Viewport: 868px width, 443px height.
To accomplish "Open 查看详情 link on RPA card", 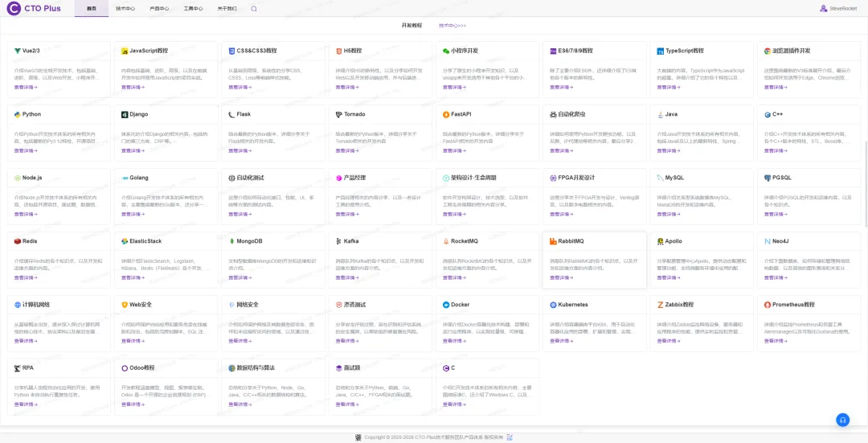I will tap(26, 404).
